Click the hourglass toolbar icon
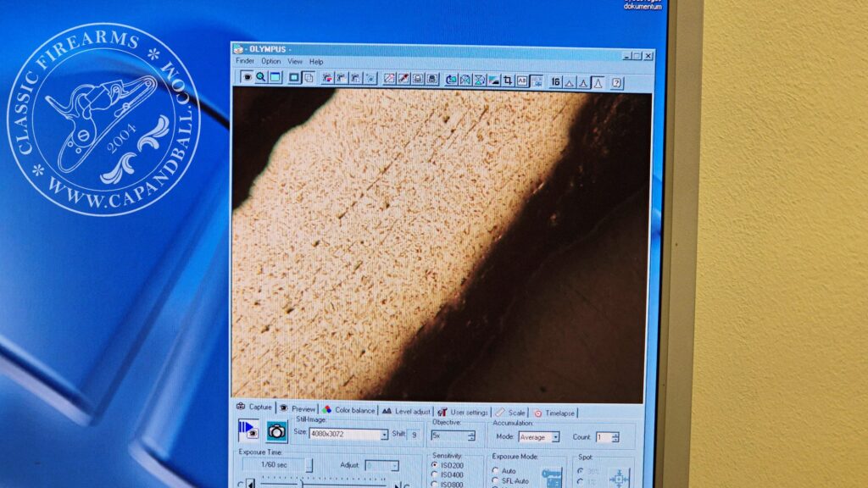Screen dimensions: 868x488 tap(479, 80)
